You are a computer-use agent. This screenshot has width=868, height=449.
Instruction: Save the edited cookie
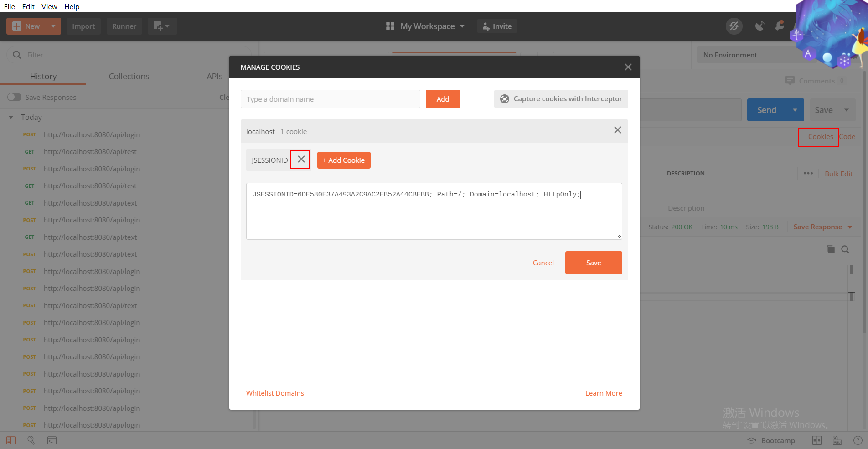594,263
